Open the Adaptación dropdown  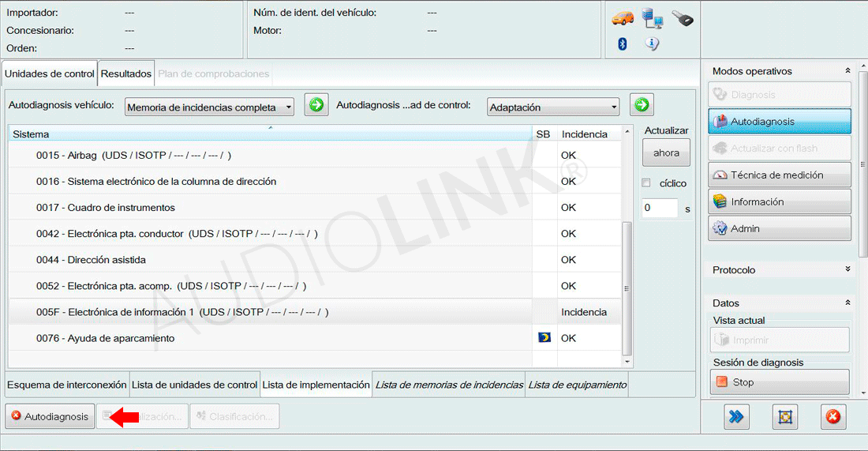(552, 107)
